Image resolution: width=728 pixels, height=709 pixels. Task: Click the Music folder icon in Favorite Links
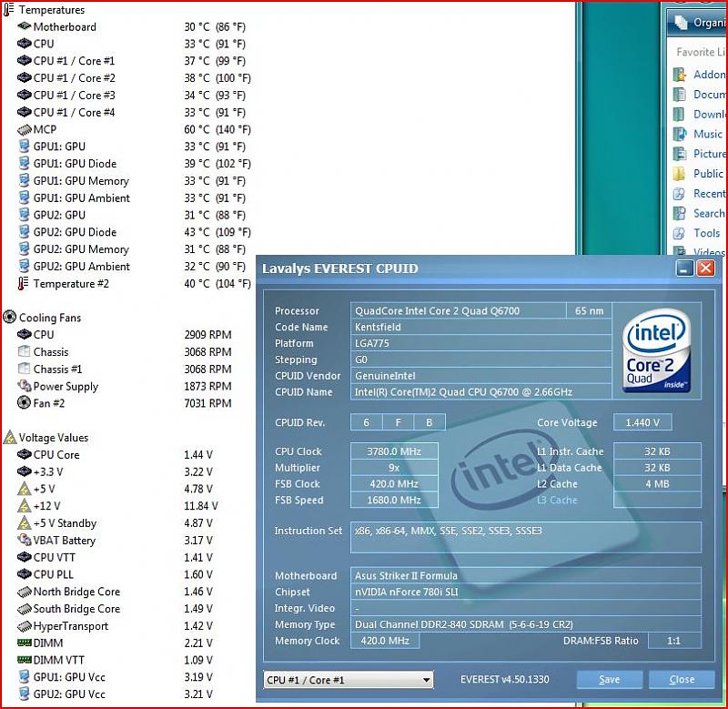[x=680, y=134]
